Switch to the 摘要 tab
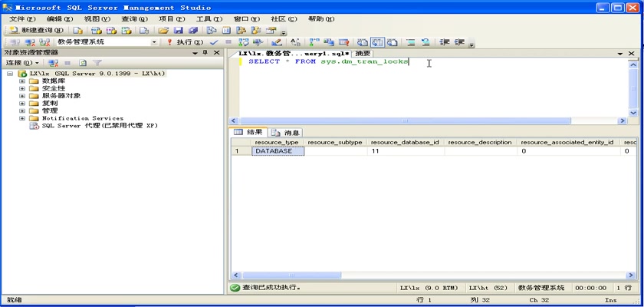 point(363,54)
